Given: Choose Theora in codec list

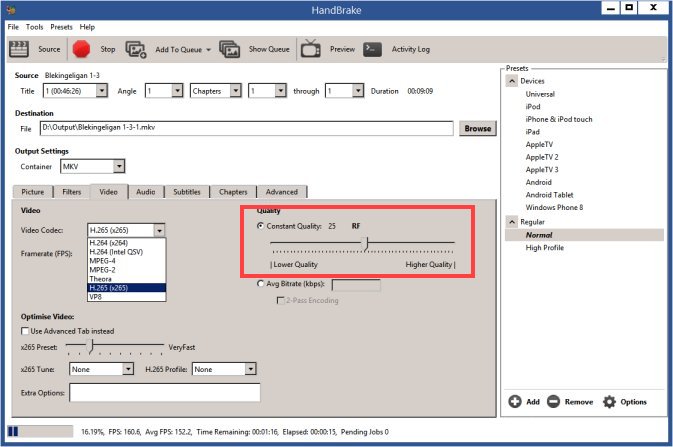Looking at the screenshot, I should [x=127, y=279].
